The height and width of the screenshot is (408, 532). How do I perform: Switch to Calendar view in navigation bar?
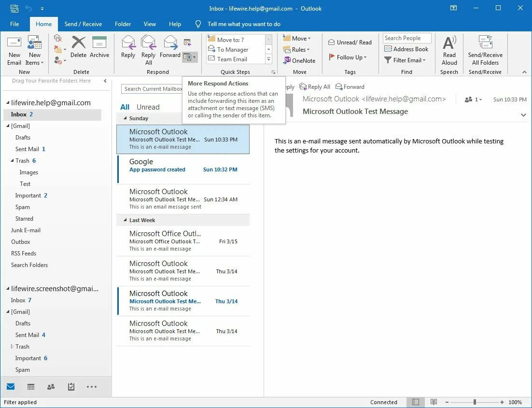pos(31,387)
